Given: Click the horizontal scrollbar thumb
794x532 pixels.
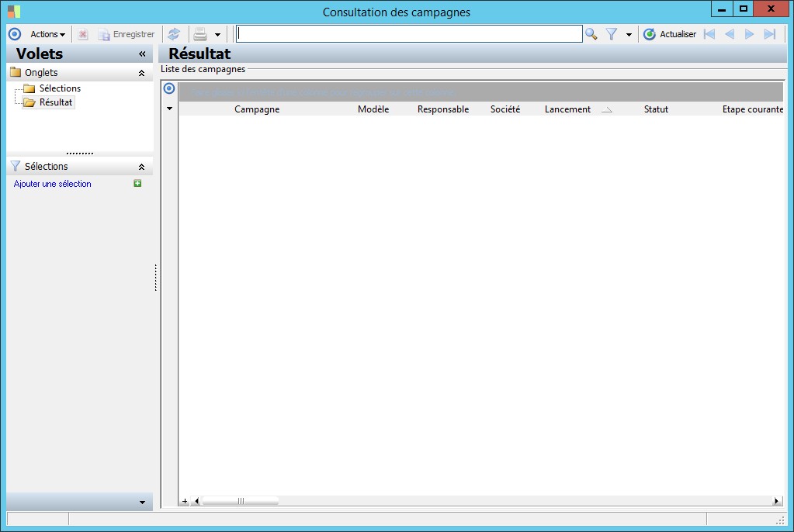Looking at the screenshot, I should click(241, 501).
